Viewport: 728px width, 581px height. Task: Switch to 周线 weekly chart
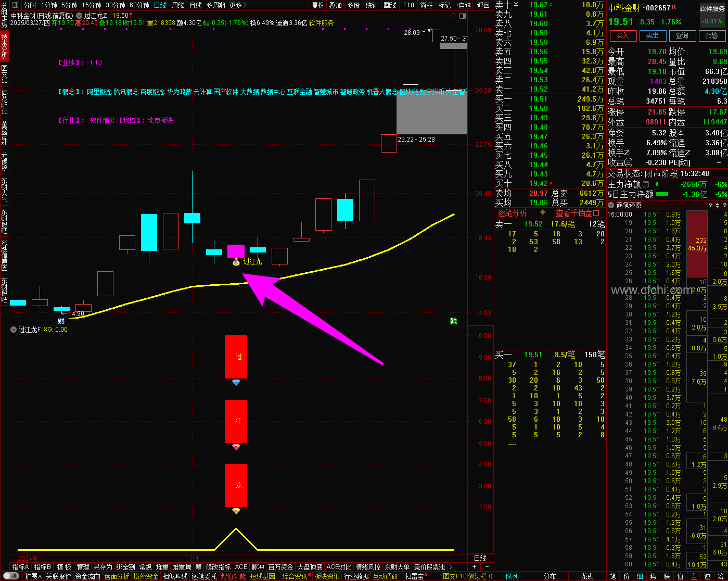[x=178, y=5]
